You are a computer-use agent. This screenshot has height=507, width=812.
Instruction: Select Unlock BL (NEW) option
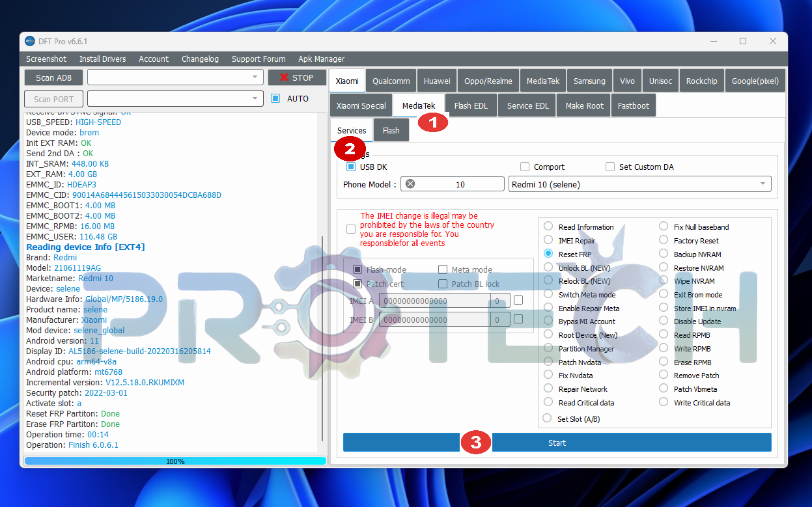[x=548, y=267]
